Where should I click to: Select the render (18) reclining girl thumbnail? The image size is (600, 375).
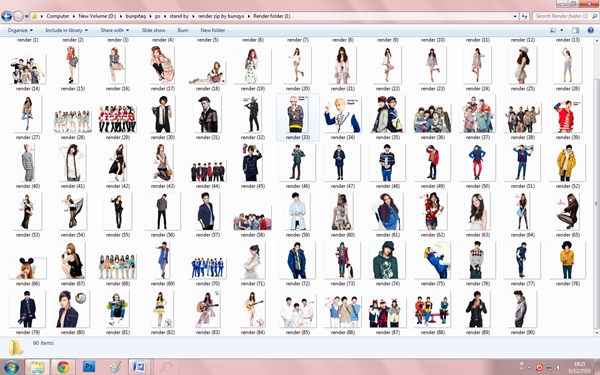click(207, 73)
